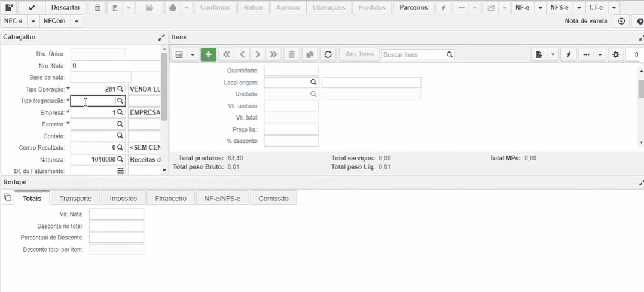The image size is (644, 292).
Task: Click the NFC-e button
Action: [x=14, y=21]
